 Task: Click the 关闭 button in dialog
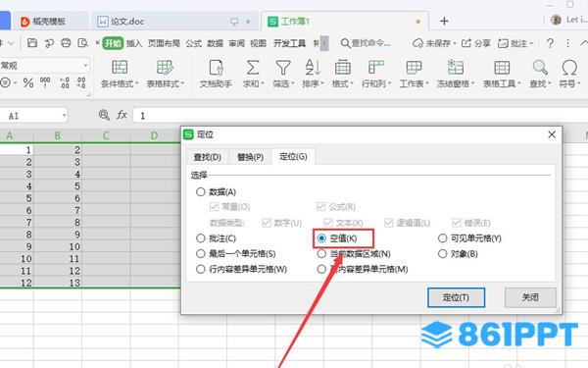(x=530, y=297)
